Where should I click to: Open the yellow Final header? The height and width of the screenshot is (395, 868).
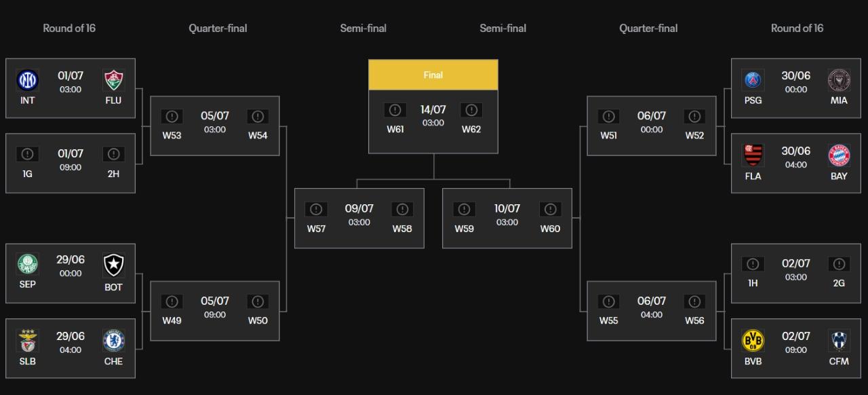(x=433, y=75)
